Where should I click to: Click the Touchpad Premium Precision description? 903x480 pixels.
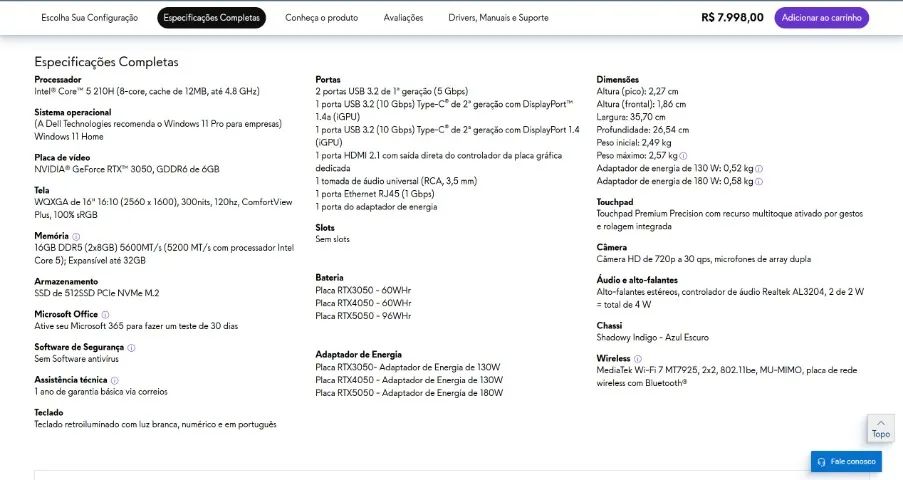click(730, 220)
